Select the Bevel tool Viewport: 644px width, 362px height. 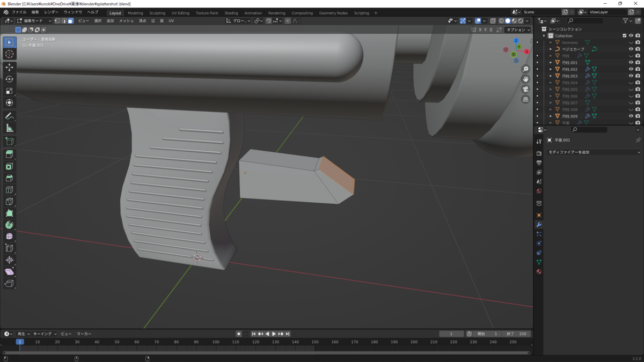click(x=9, y=178)
